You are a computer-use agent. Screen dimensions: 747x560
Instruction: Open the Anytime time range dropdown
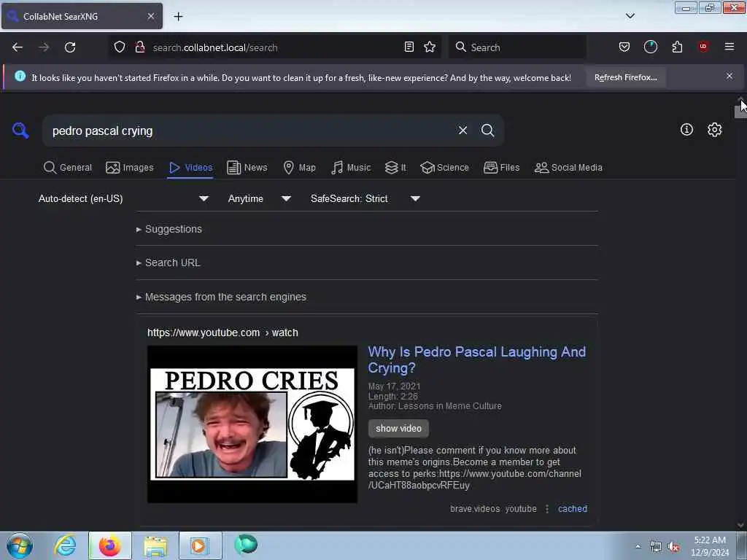[259, 198]
